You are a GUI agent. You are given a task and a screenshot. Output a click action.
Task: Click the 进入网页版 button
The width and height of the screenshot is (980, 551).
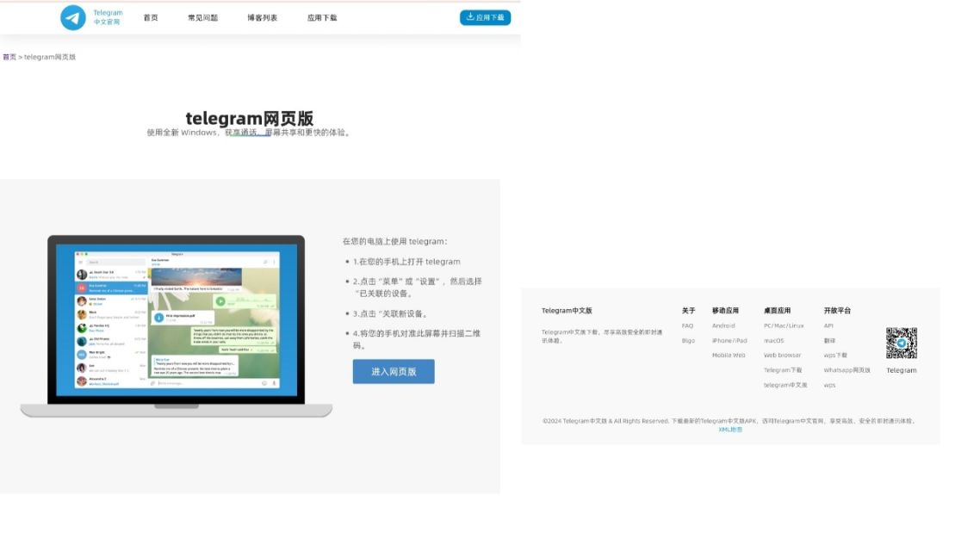pyautogui.click(x=394, y=372)
